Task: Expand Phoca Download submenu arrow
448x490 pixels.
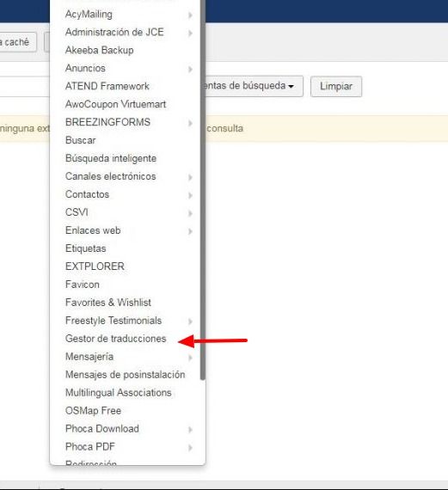Action: (190, 430)
